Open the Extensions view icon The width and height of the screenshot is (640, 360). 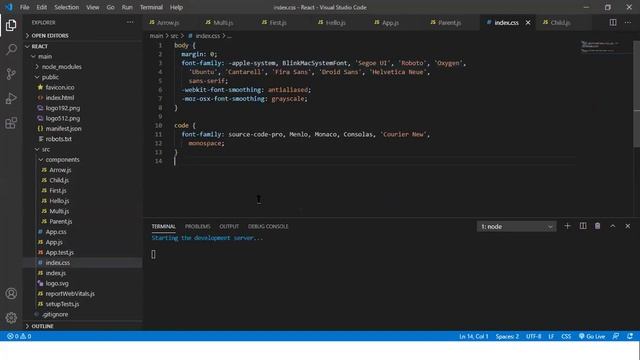pyautogui.click(x=11, y=123)
